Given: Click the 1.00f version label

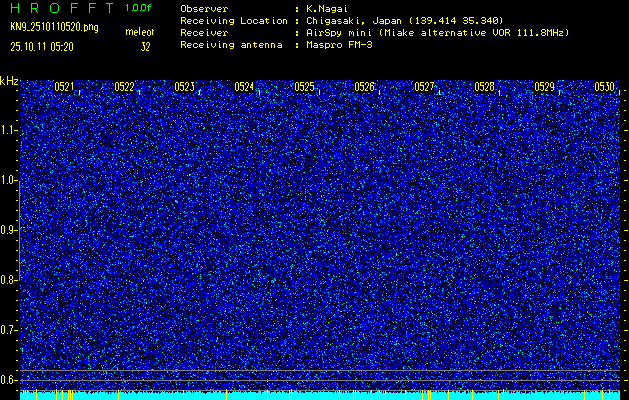Looking at the screenshot, I should 140,8.
